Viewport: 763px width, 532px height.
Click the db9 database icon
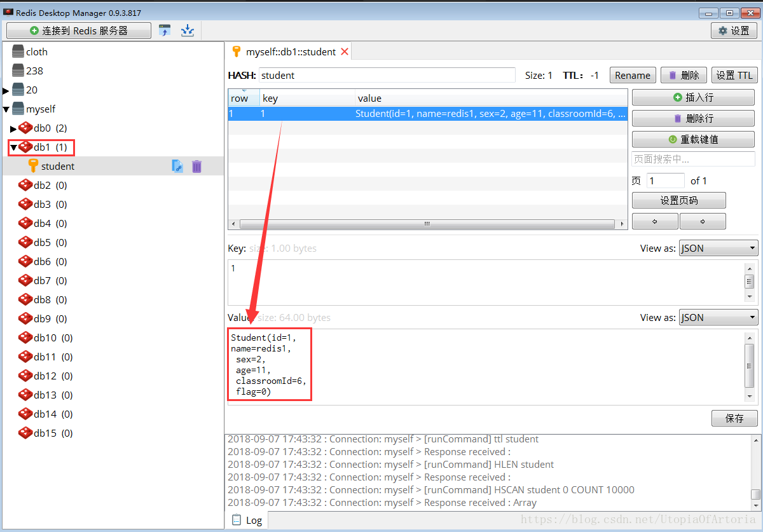coord(25,318)
